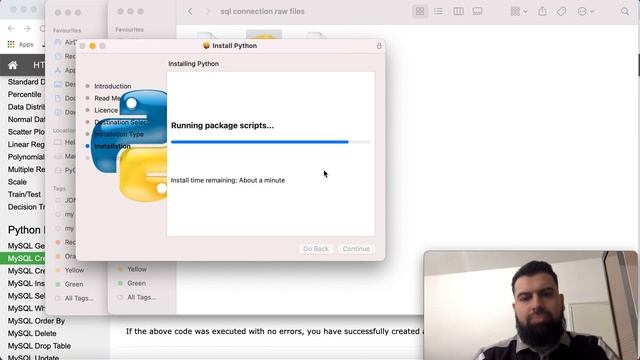Select the Green tag in front Finder sidebar
This screenshot has width=640, height=360.
pos(136,283)
